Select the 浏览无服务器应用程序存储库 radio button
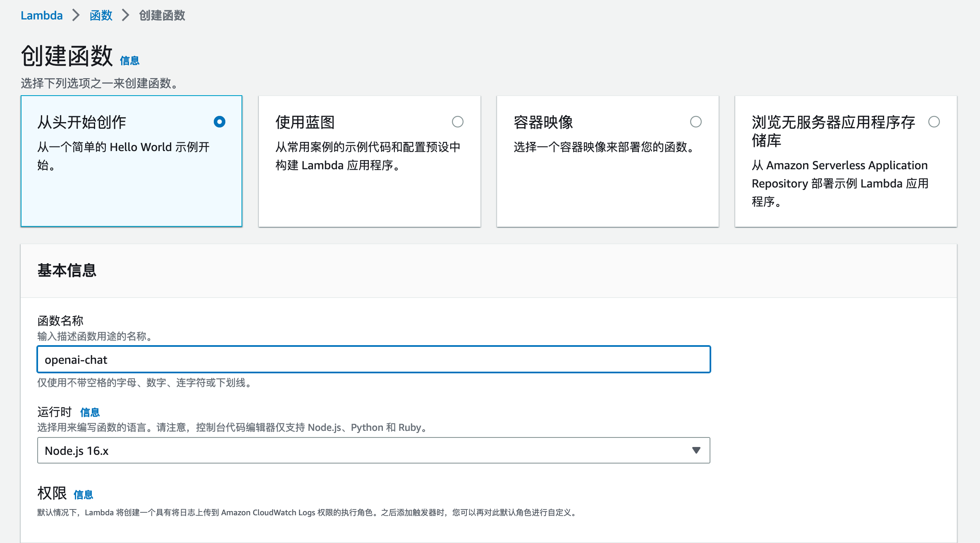The width and height of the screenshot is (980, 543). pos(934,122)
